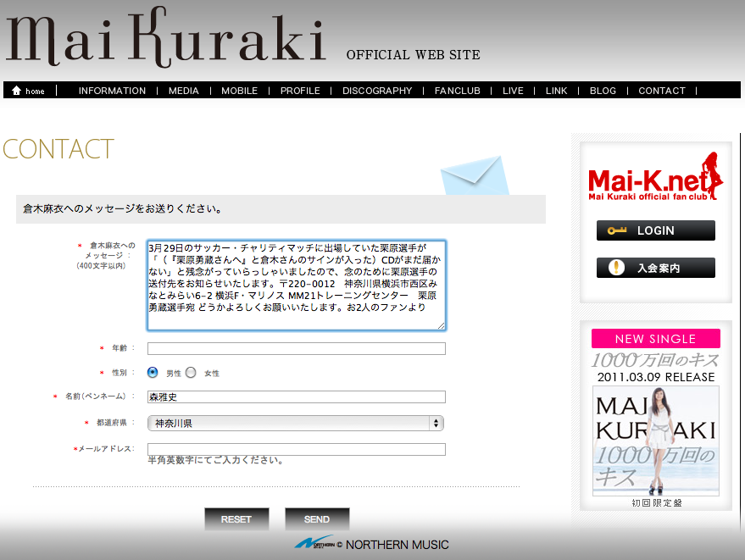Click the 初回限定盤 caption

click(x=657, y=502)
